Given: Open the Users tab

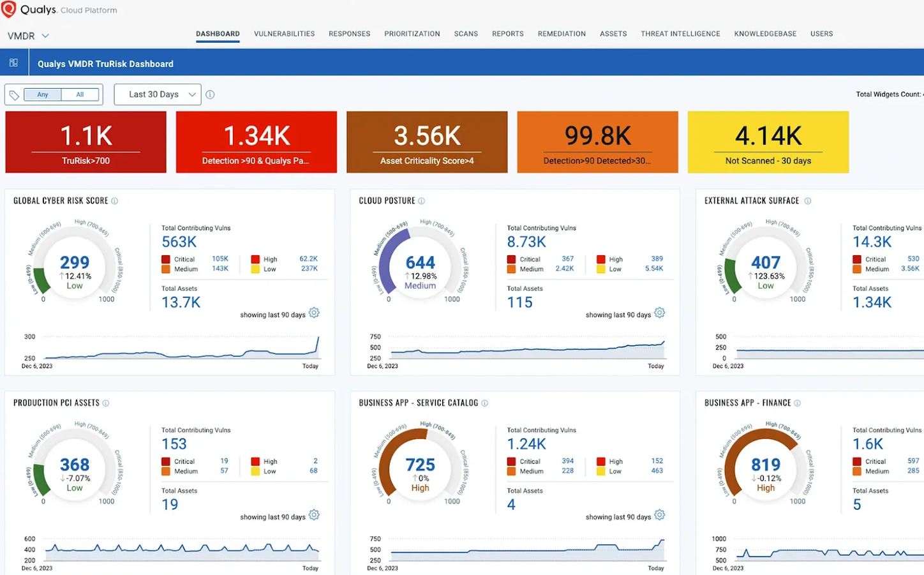Looking at the screenshot, I should pyautogui.click(x=822, y=34).
